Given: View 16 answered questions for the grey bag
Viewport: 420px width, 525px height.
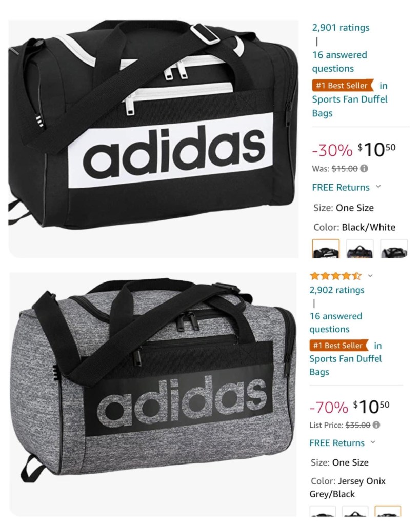Looking at the screenshot, I should coord(335,323).
